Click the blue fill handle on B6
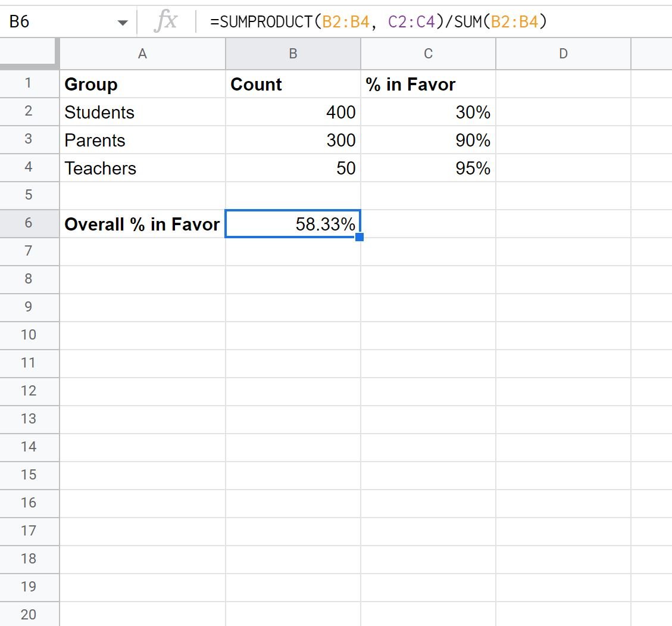The image size is (672, 626). coord(360,236)
